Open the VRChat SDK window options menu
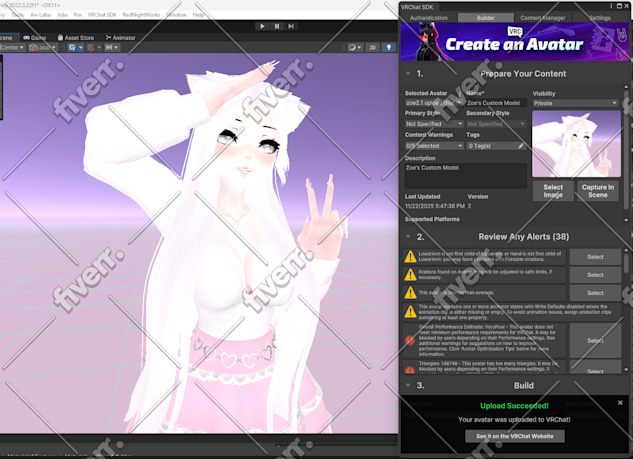The height and width of the screenshot is (459, 633). point(611,6)
